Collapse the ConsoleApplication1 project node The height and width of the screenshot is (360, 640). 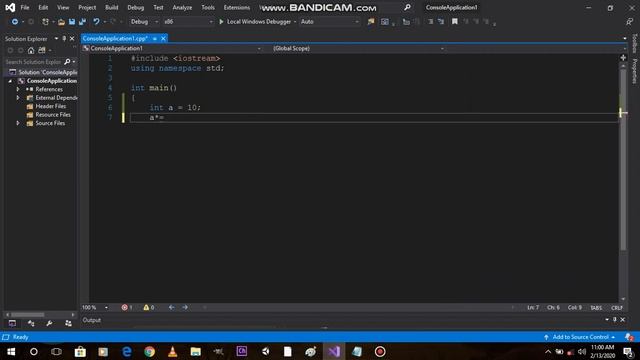coord(10,81)
